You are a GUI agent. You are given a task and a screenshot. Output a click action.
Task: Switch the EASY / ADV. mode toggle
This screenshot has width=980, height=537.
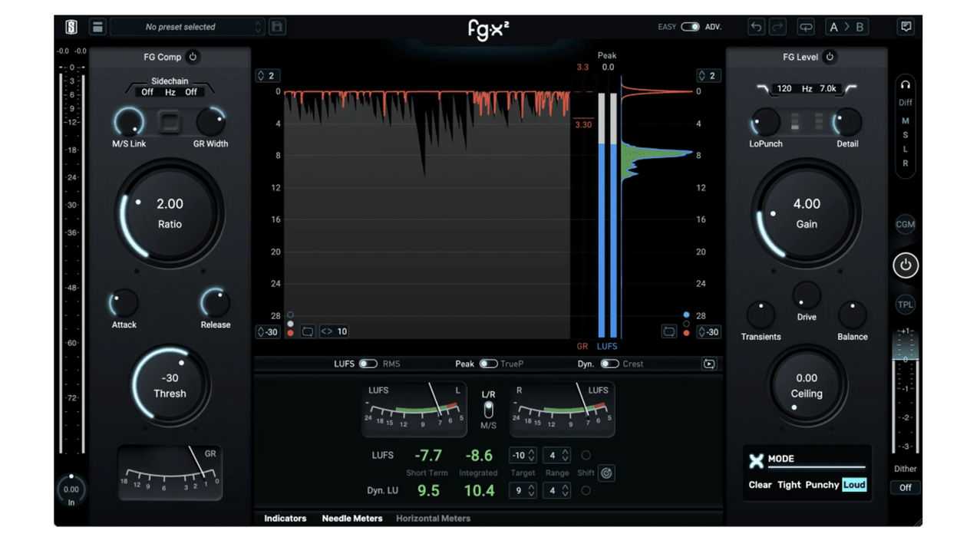tap(690, 27)
